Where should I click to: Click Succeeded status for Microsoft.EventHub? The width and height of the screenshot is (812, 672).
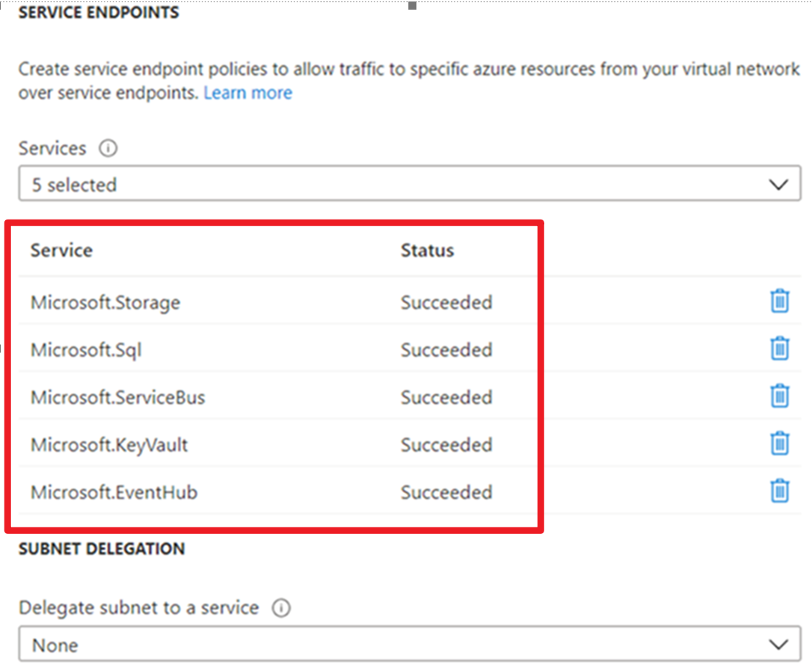click(x=446, y=493)
